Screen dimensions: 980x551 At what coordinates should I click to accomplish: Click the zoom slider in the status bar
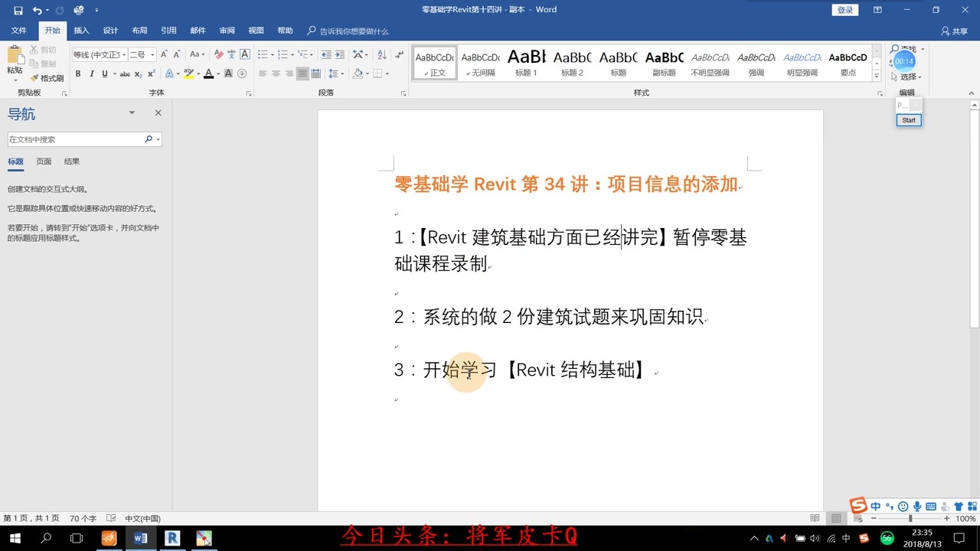click(x=910, y=518)
